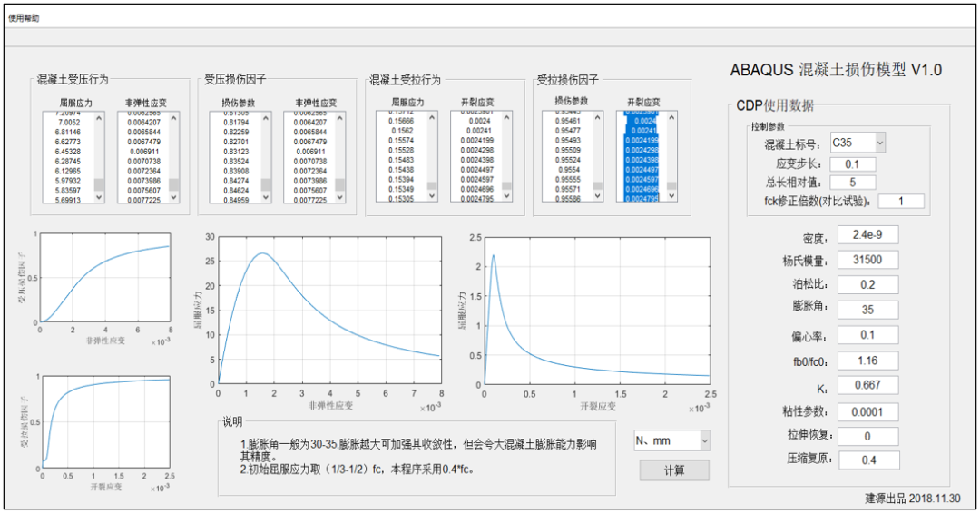Click the 计算 button

click(x=673, y=470)
